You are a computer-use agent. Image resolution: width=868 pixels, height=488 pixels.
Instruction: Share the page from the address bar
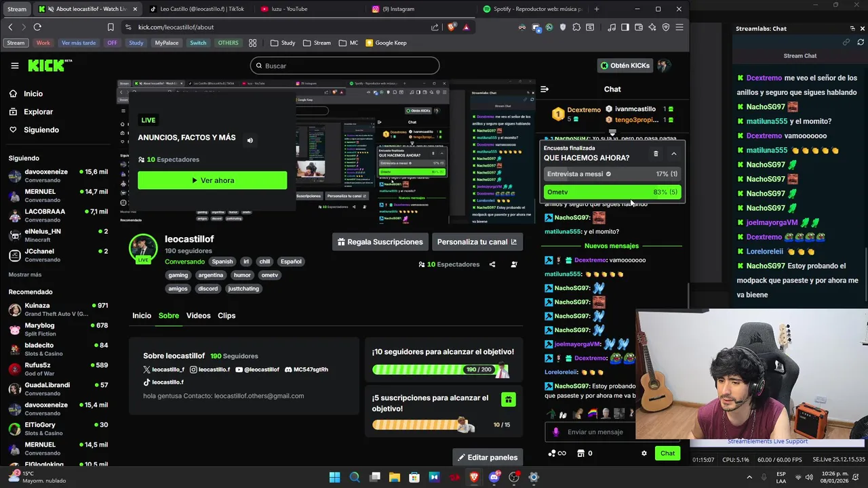click(x=435, y=27)
